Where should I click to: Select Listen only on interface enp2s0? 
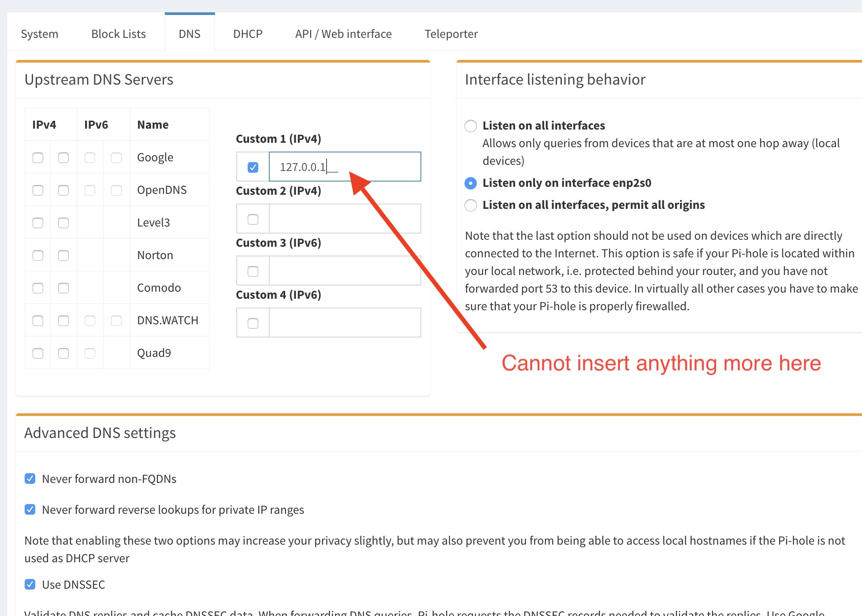(x=471, y=183)
